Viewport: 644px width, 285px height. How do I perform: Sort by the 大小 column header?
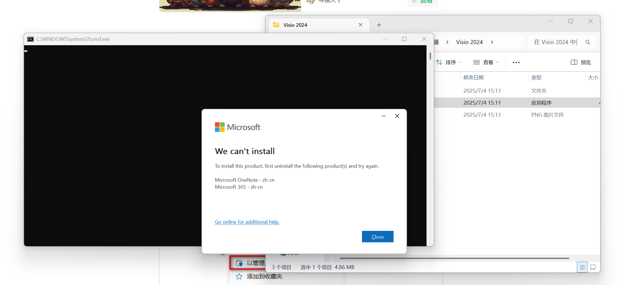593,78
